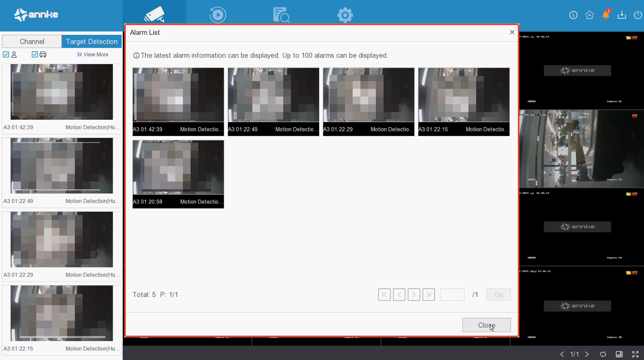Switch to the Channel tab
This screenshot has width=644, height=360.
(32, 41)
